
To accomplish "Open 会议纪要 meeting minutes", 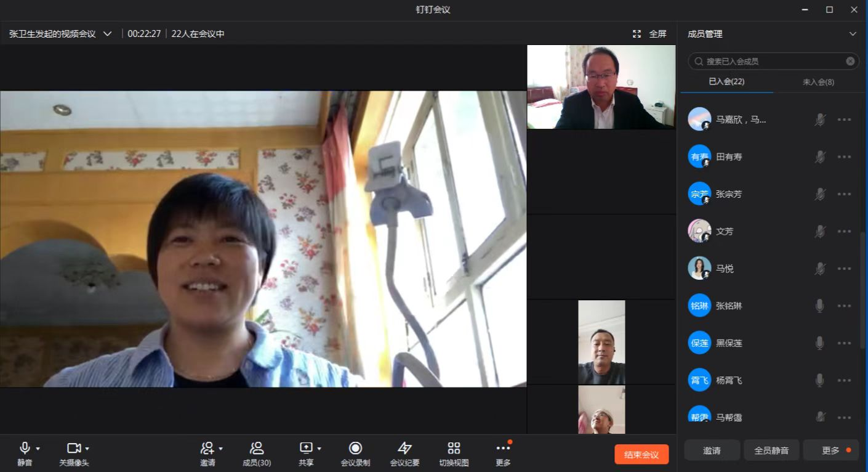I will 404,449.
